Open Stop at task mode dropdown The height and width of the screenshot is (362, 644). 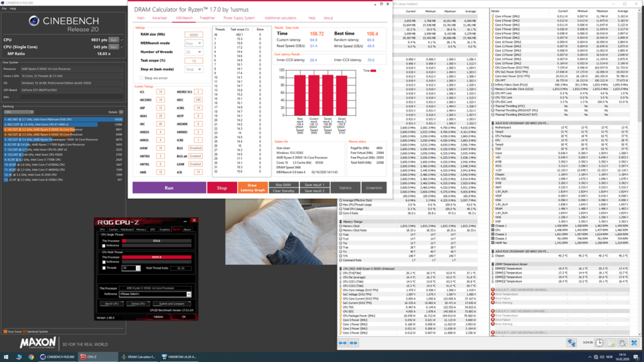click(x=193, y=69)
